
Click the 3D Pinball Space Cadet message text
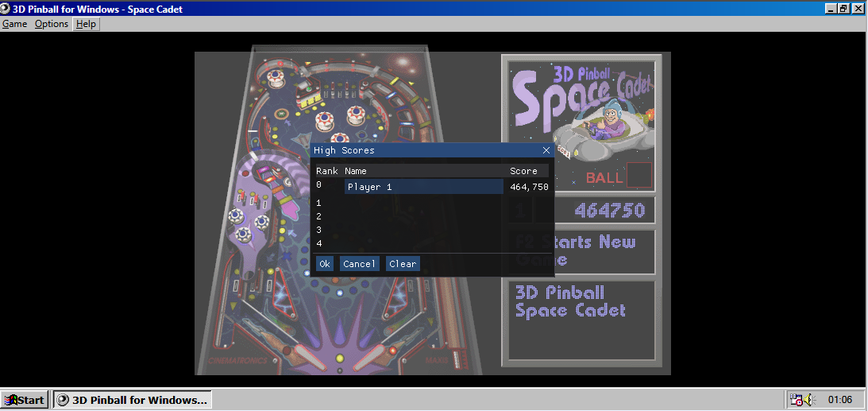click(570, 301)
